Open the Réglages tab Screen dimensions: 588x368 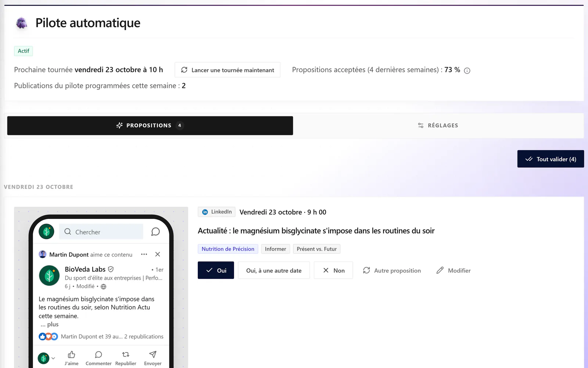[438, 125]
